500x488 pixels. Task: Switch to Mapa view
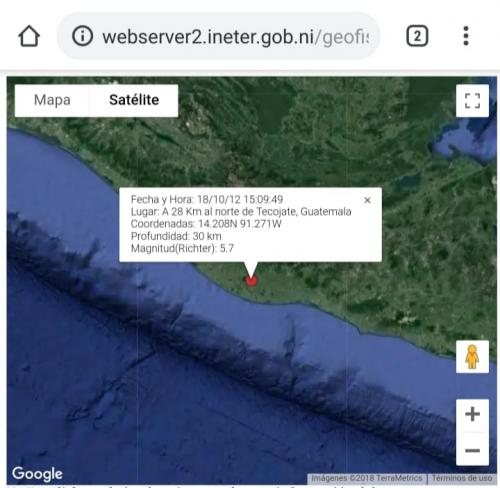(x=52, y=100)
